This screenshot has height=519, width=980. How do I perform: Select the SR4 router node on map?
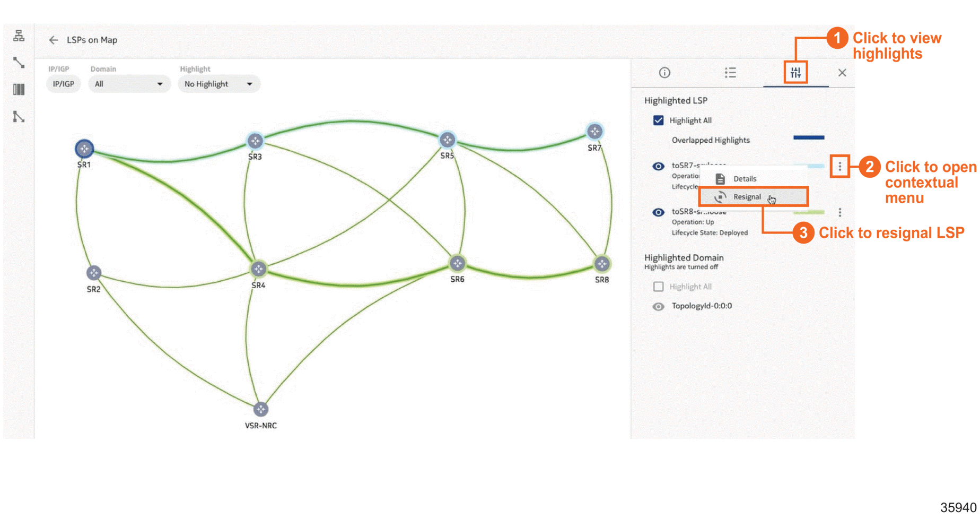pyautogui.click(x=259, y=269)
